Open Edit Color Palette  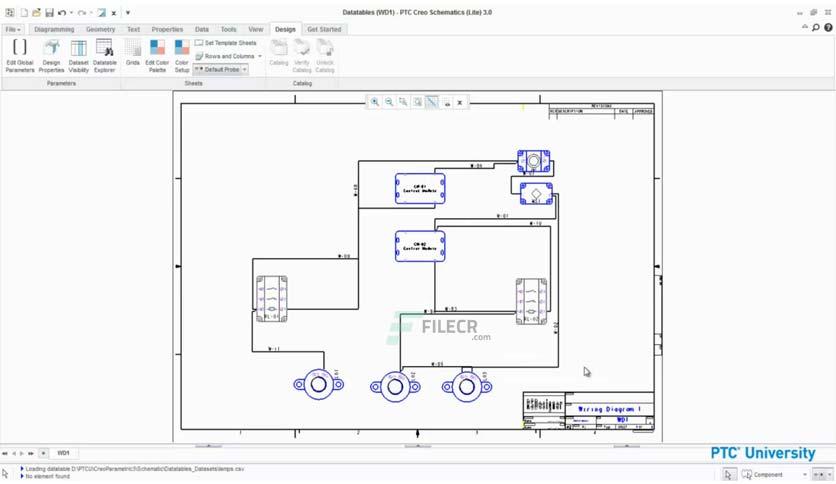157,55
